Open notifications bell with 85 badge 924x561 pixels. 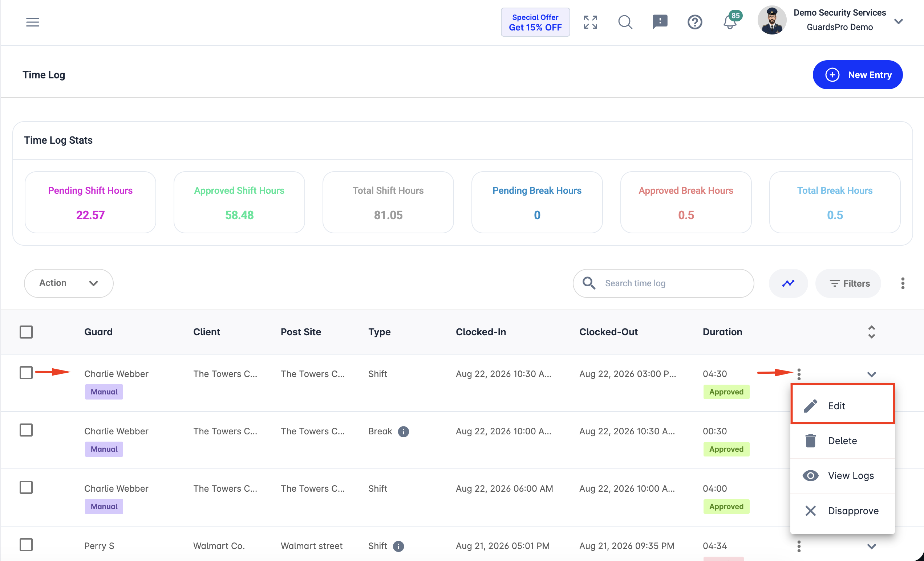730,21
